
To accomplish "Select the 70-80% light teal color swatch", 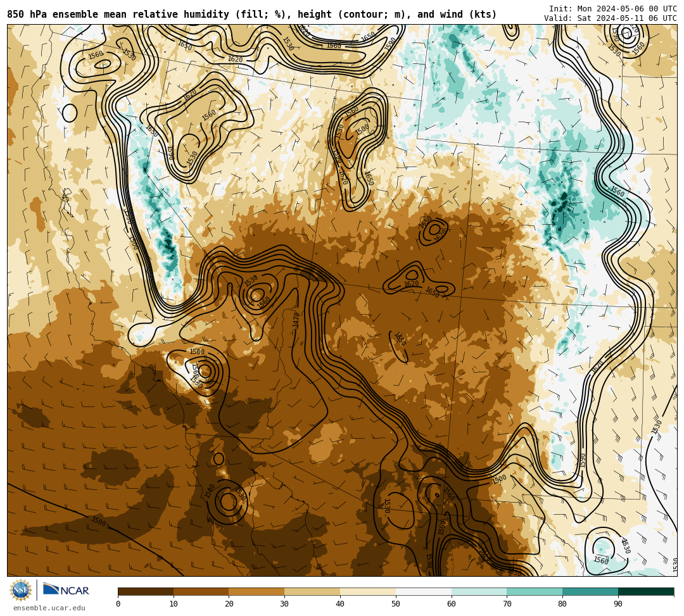I will coord(535,591).
